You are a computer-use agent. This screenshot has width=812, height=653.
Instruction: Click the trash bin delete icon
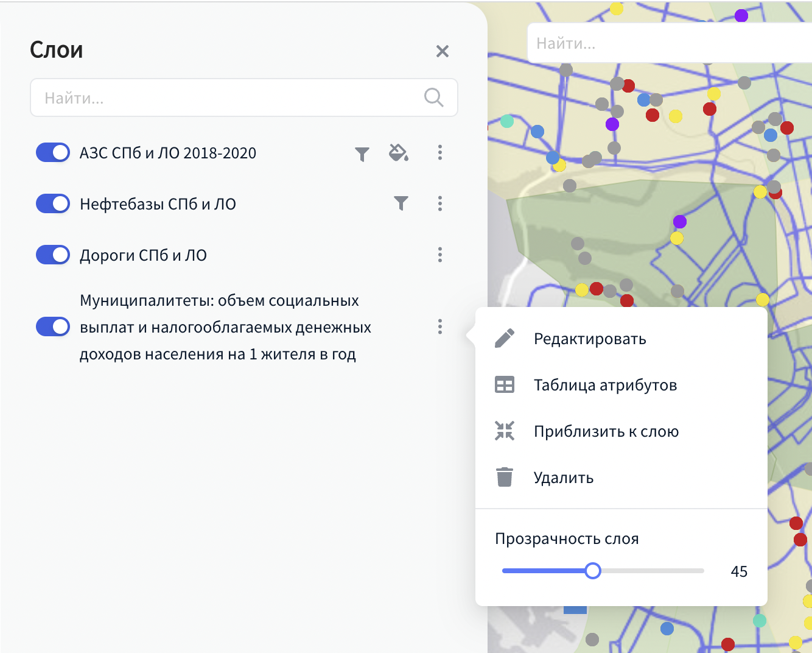point(505,477)
